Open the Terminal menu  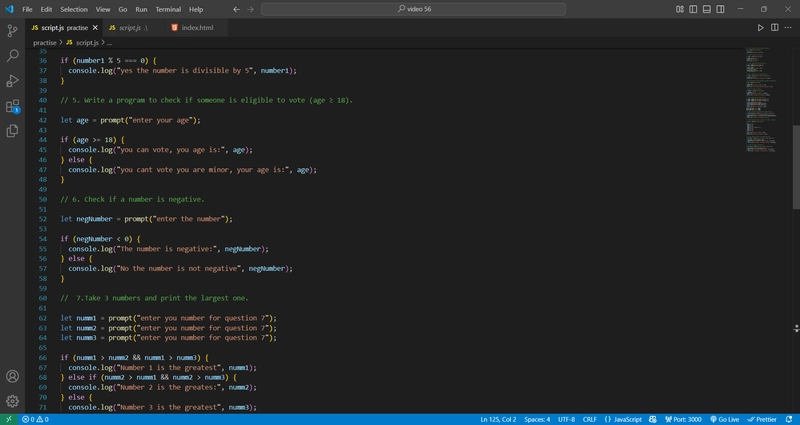point(168,9)
